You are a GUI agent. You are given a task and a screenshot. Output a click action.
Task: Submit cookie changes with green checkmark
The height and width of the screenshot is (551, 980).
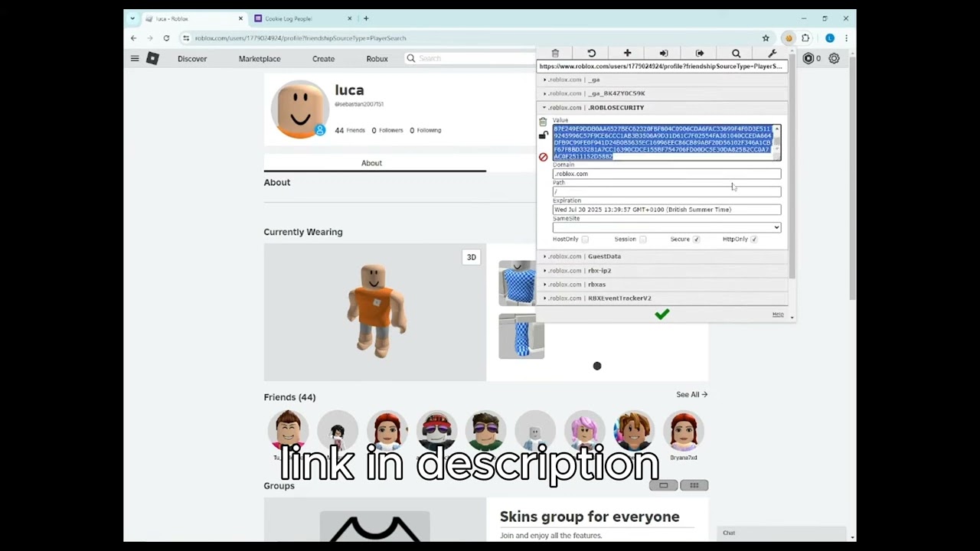pos(662,314)
